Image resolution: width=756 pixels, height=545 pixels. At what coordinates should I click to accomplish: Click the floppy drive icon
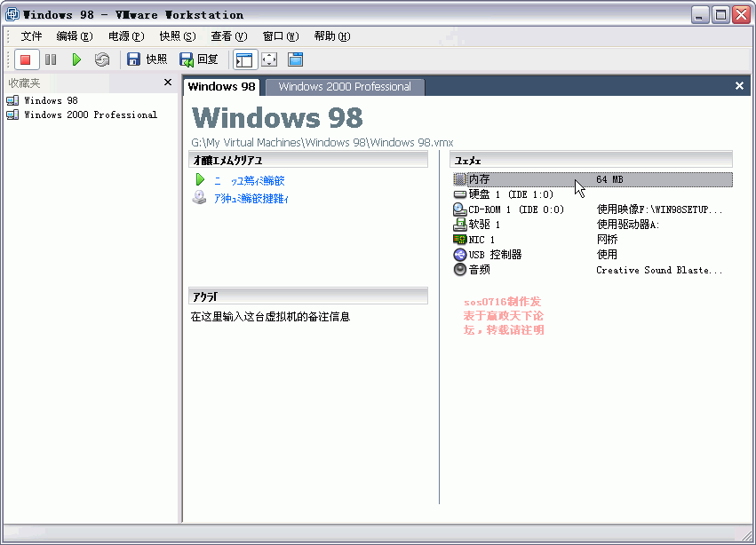pos(460,225)
